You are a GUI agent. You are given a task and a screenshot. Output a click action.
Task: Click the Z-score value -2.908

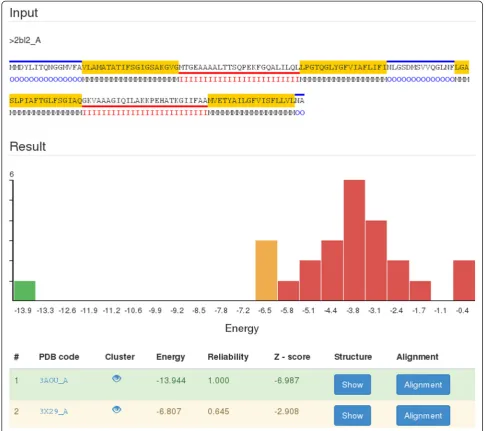click(287, 411)
